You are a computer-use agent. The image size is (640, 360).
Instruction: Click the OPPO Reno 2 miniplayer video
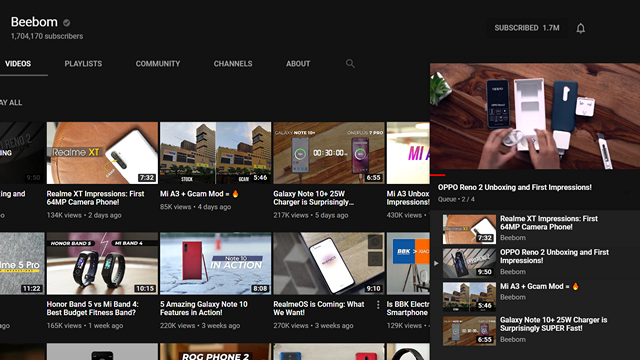pos(535,116)
